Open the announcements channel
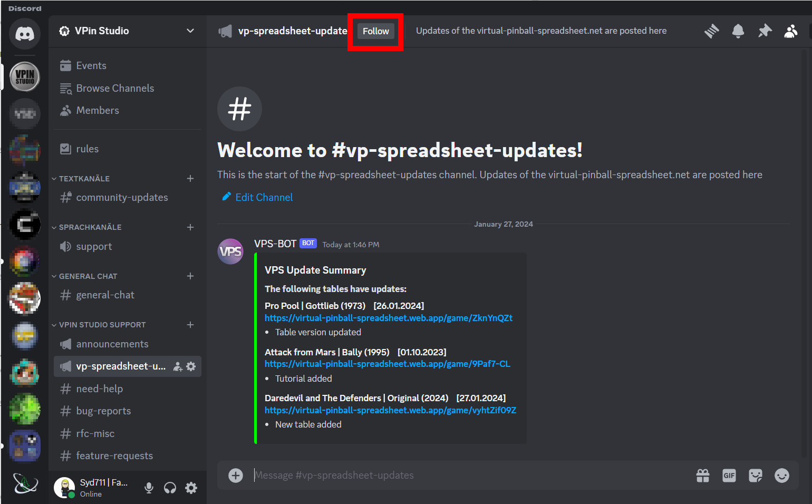Image resolution: width=812 pixels, height=504 pixels. tap(127, 344)
